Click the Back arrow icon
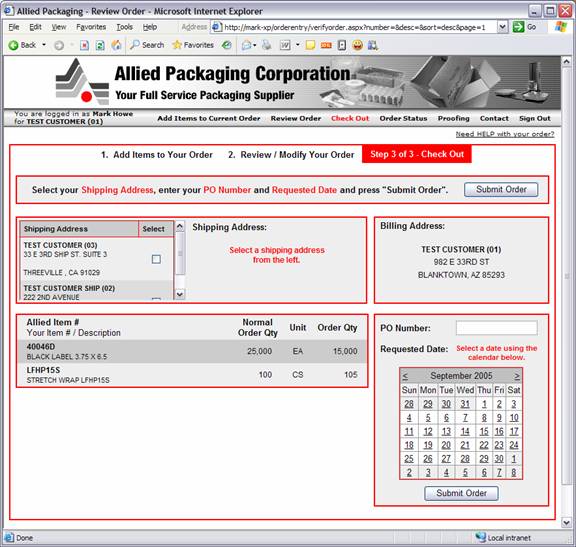The image size is (576, 547). coord(13,45)
